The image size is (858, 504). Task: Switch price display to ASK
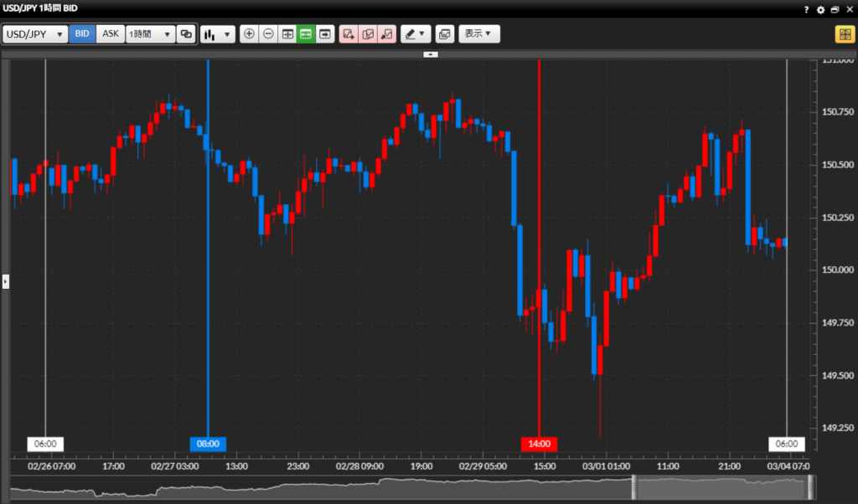111,34
